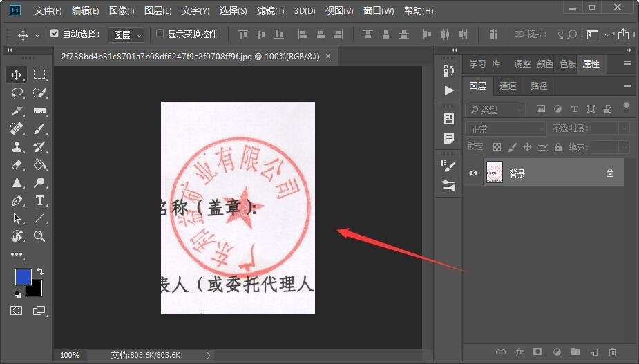Screen dimensions: 639x364
Task: Open the Auto-Select 图层 dropdown
Action: click(x=126, y=35)
